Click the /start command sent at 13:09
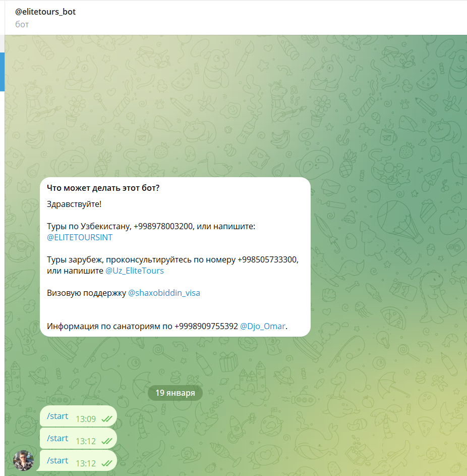467x476 pixels. coord(57,416)
